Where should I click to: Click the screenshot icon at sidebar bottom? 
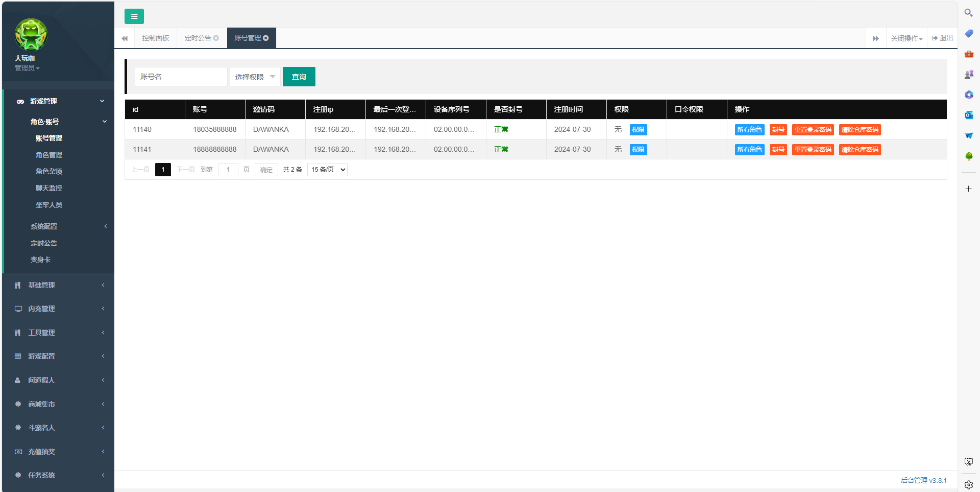(968, 462)
